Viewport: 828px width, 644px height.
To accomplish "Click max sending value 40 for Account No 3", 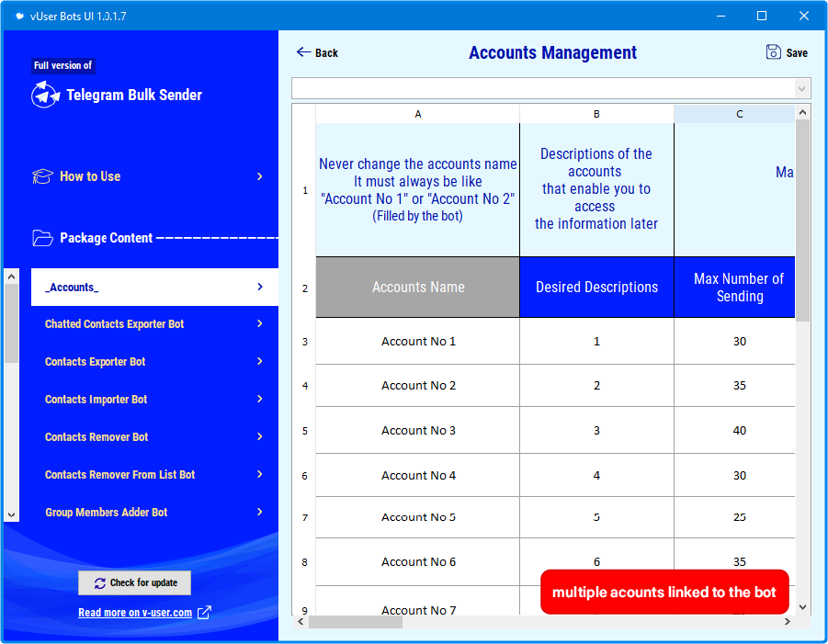I will click(734, 431).
